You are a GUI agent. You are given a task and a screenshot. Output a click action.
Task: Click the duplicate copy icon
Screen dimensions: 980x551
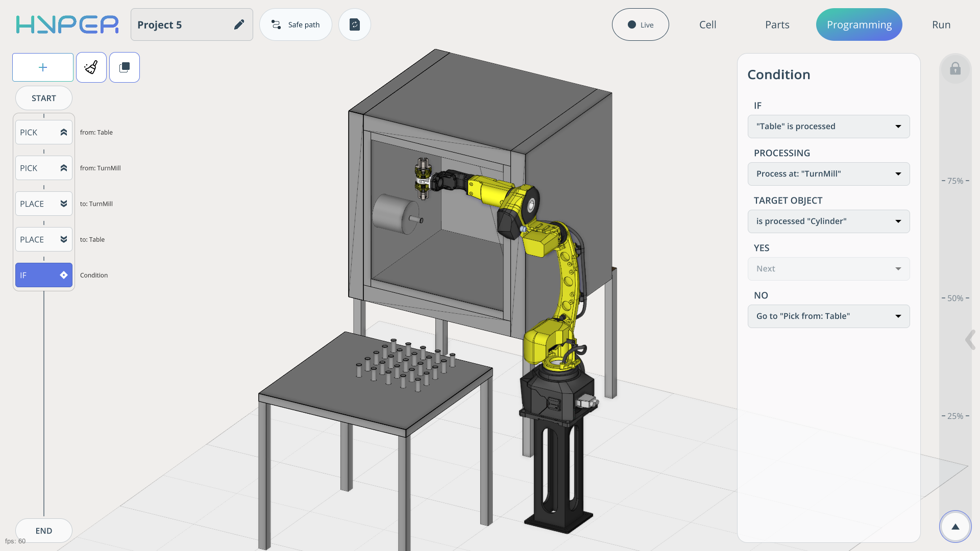pos(125,67)
